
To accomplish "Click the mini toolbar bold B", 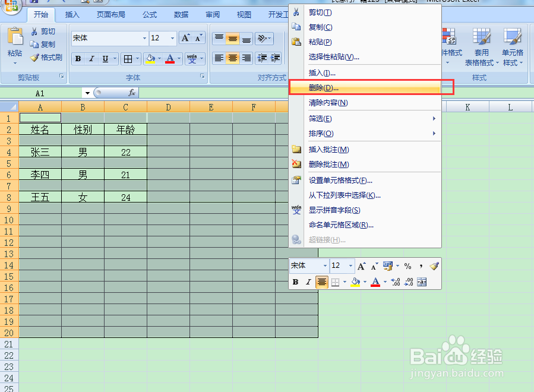I will [x=296, y=282].
